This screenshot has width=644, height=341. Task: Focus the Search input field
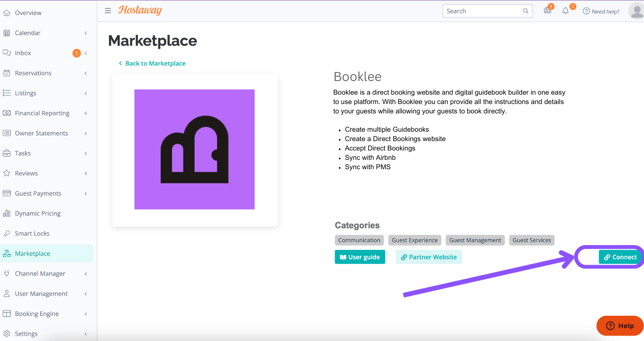point(487,11)
